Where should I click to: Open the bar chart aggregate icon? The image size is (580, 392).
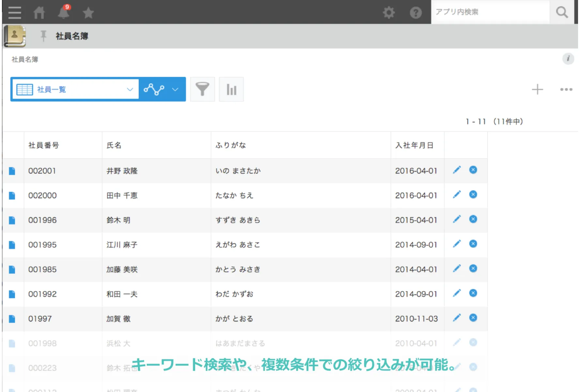(231, 89)
